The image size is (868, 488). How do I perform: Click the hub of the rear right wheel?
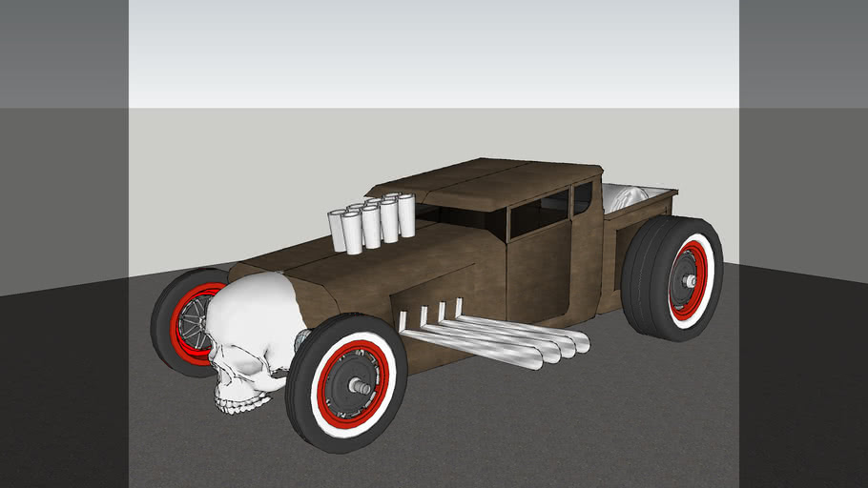tap(688, 280)
